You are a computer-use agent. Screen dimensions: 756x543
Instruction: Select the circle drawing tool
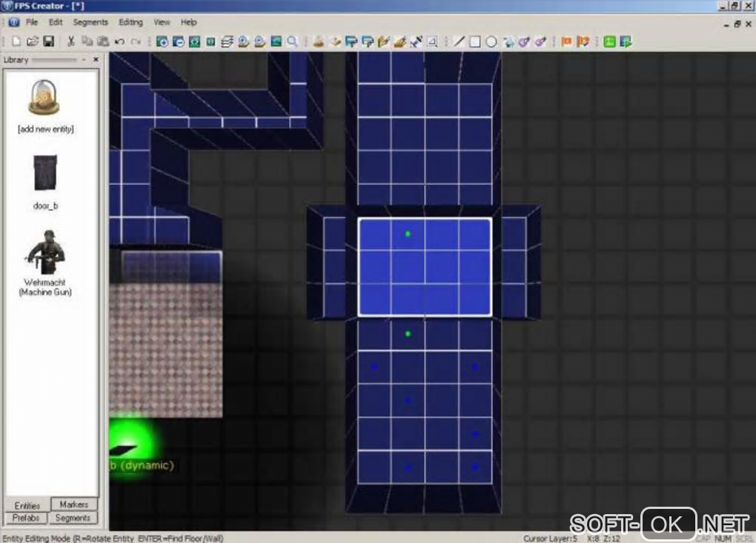[x=491, y=42]
